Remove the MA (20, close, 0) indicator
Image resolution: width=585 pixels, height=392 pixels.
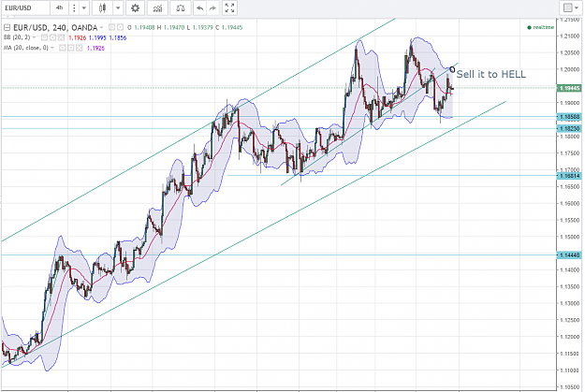tap(79, 48)
